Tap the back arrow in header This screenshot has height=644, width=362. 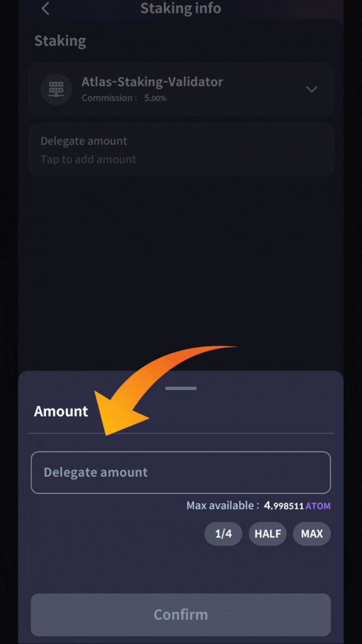46,8
